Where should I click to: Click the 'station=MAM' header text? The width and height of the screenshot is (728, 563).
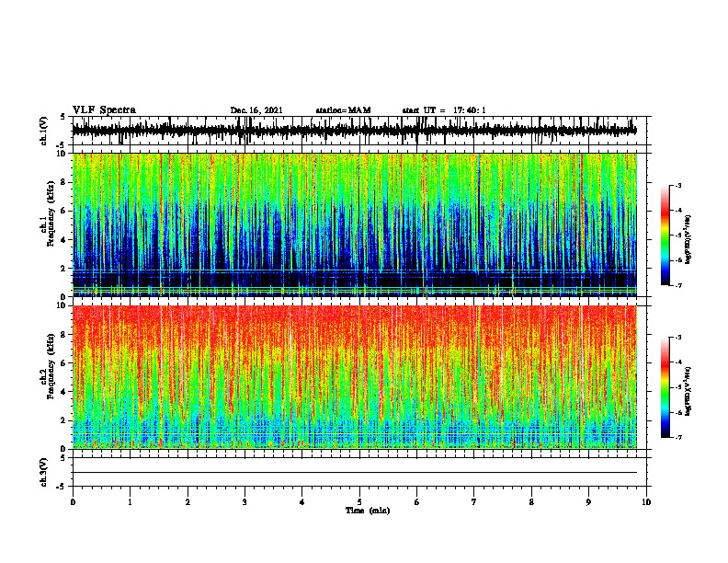click(x=343, y=110)
